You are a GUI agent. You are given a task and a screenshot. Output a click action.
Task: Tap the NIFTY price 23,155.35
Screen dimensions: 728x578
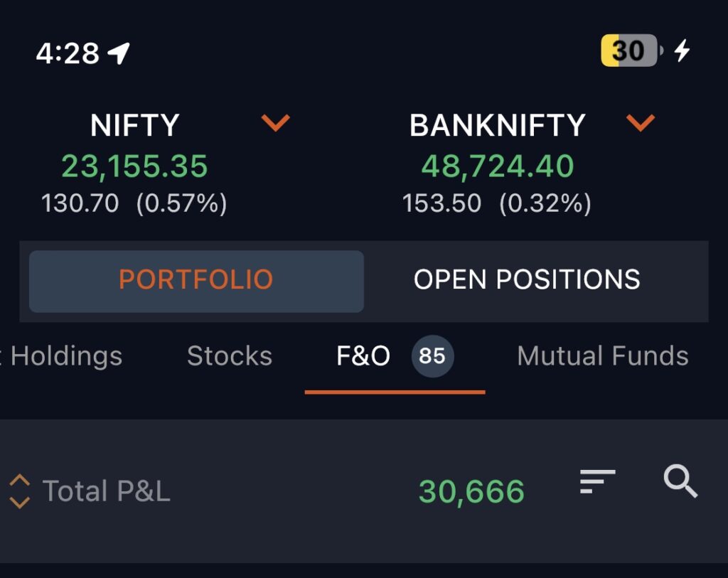point(134,166)
